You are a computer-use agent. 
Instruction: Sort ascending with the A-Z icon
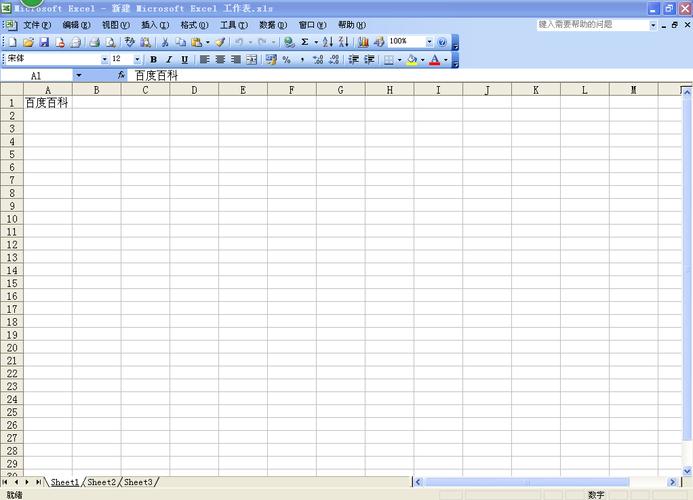tap(327, 42)
